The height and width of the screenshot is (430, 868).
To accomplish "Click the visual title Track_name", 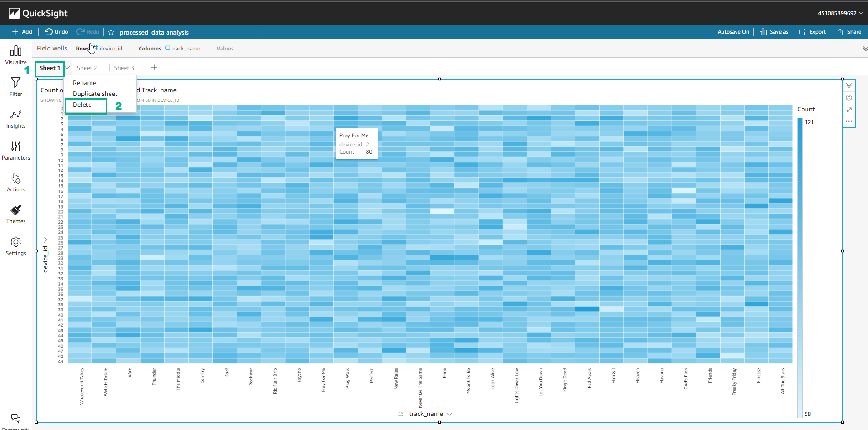I will (159, 90).
